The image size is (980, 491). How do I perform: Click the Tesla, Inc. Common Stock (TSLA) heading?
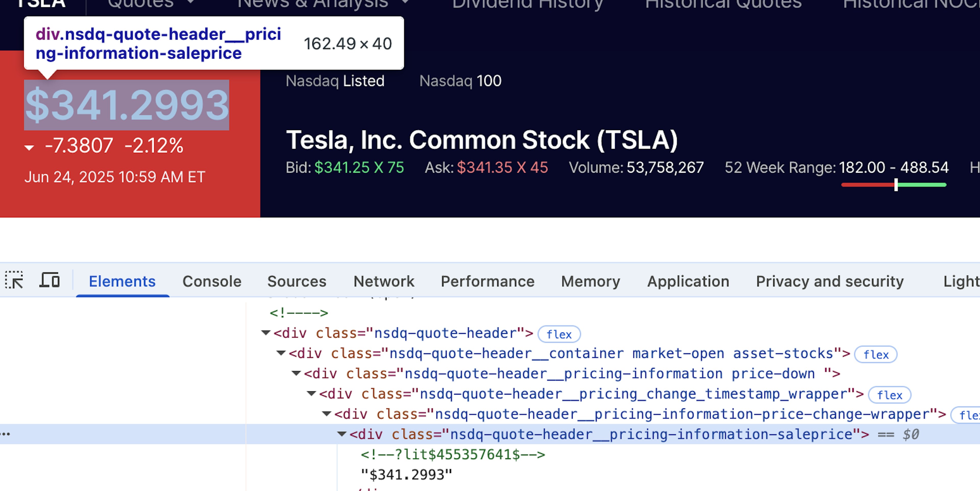pyautogui.click(x=482, y=140)
